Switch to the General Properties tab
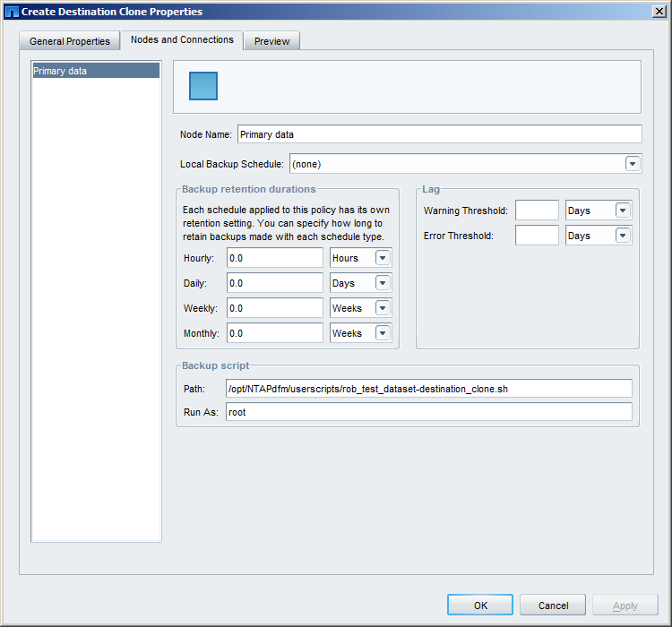Screen dimensions: 672x627 click(x=69, y=41)
